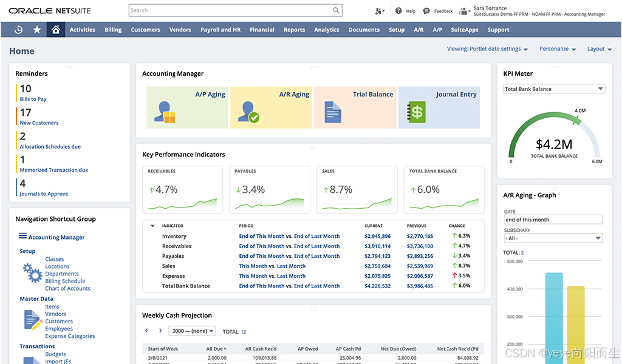The width and height of the screenshot is (622, 364).
Task: Open the A/R Aging tile icon
Action: (x=248, y=112)
